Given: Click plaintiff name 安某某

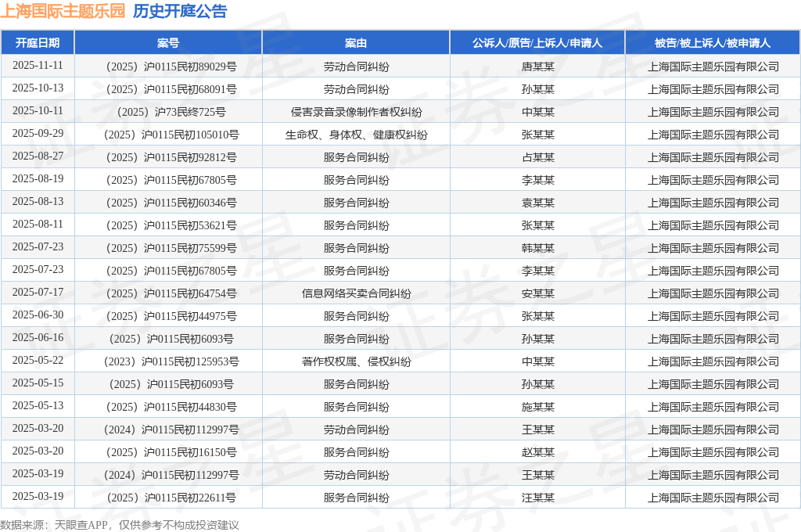Looking at the screenshot, I should [x=538, y=293].
